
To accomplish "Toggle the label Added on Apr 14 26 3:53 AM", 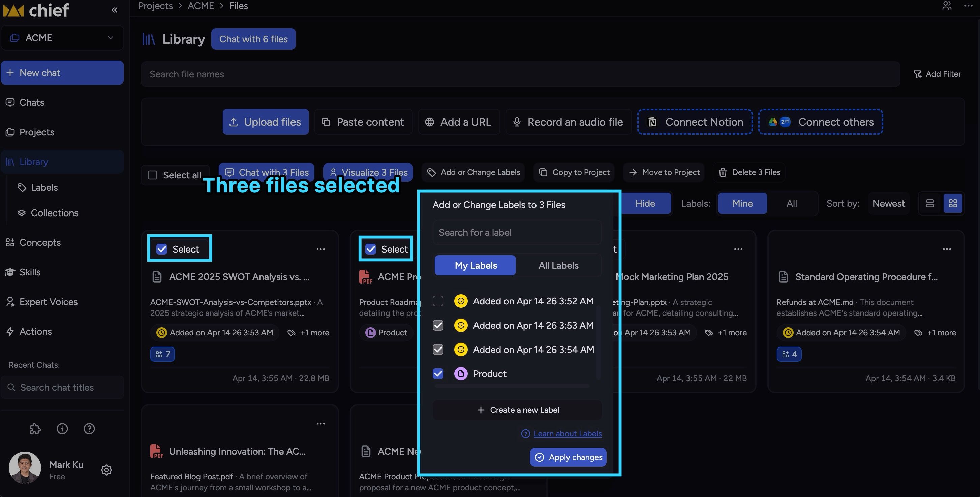I will coord(438,326).
